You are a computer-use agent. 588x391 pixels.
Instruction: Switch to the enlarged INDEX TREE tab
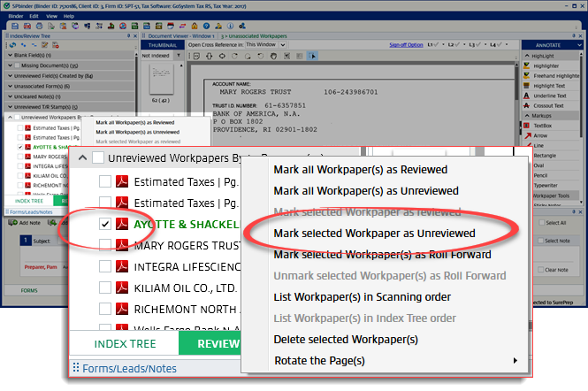(125, 344)
